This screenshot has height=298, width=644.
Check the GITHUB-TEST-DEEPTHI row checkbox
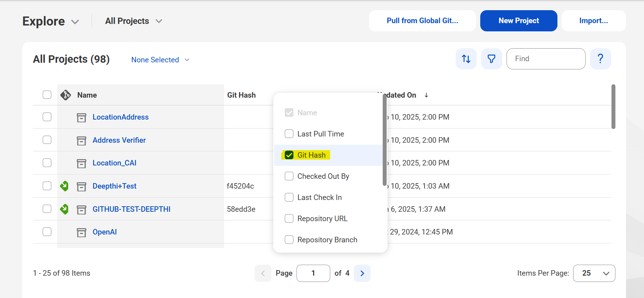(47, 209)
